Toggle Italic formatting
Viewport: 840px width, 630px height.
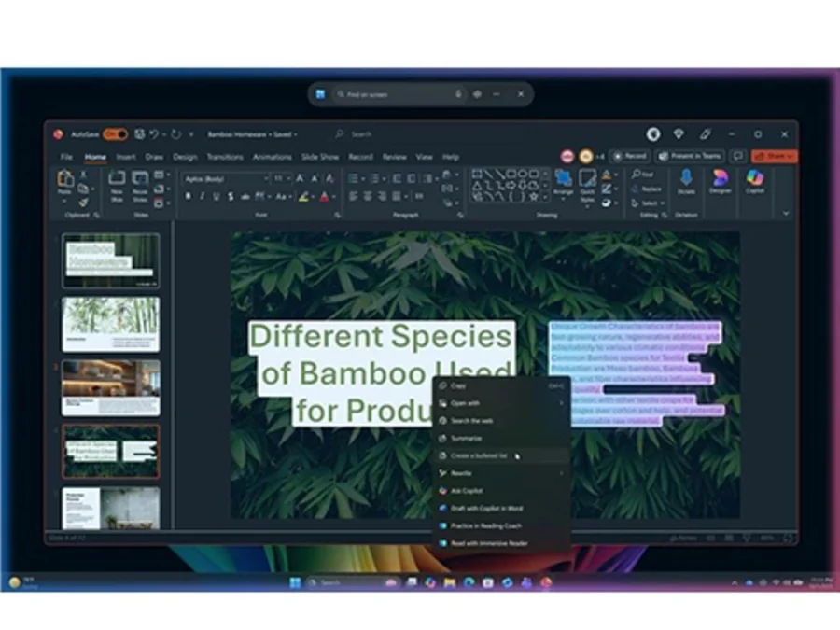tap(202, 197)
